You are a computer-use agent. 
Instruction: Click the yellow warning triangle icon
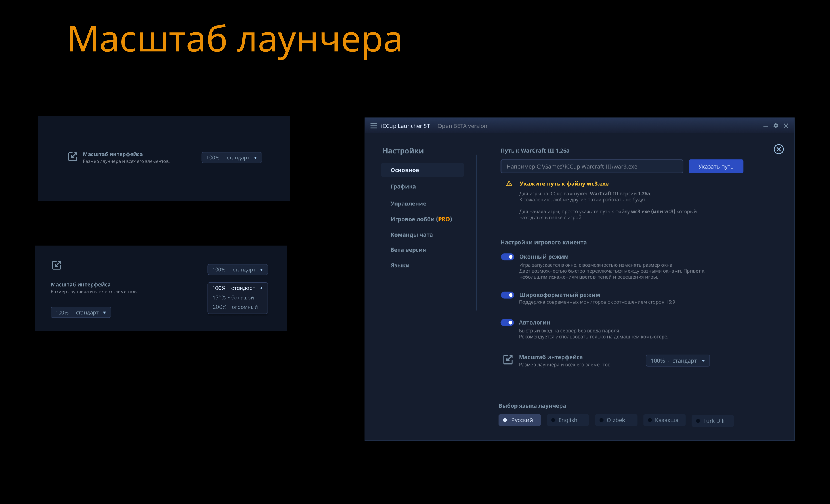(x=509, y=183)
